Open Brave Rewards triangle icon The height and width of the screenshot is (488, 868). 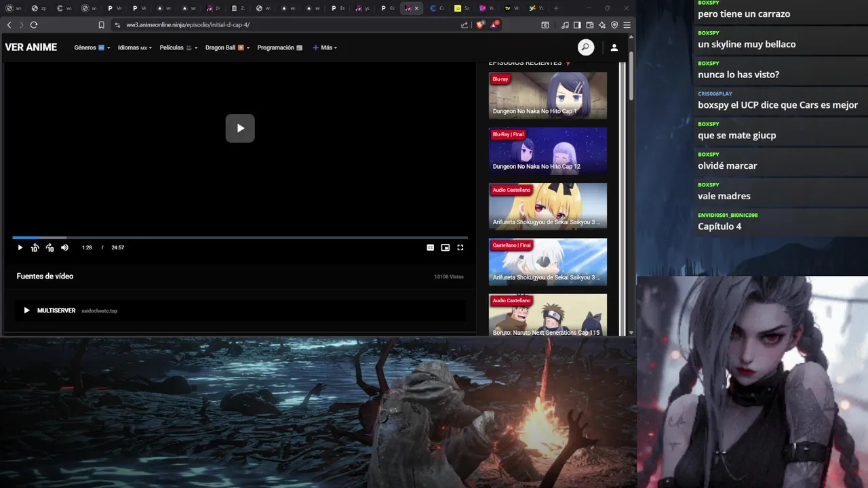click(x=495, y=25)
